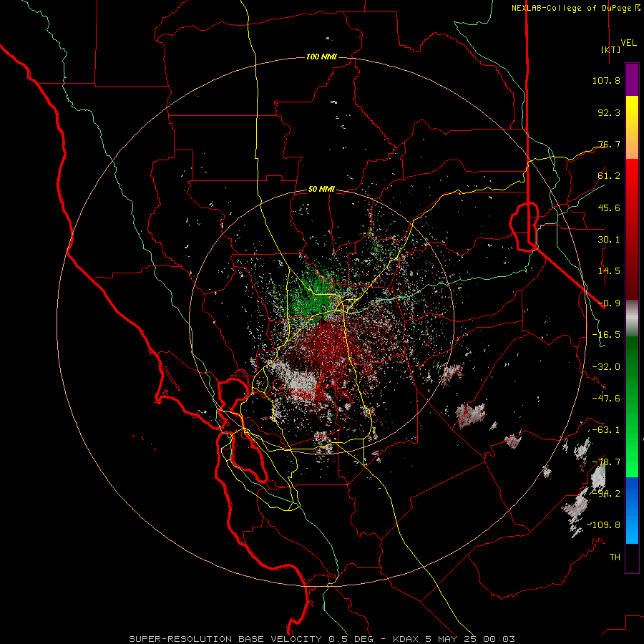
Task: Click the -109.8 legend value
Action: point(603,525)
